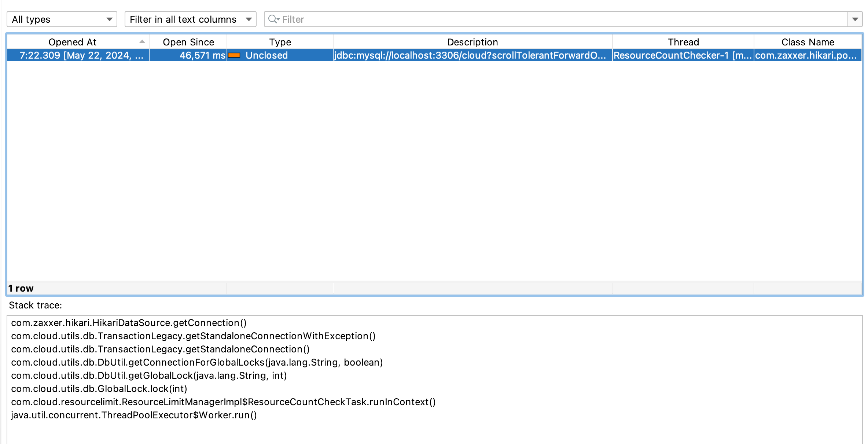Open the All types dropdown
Image resolution: width=868 pixels, height=444 pixels.
[62, 19]
